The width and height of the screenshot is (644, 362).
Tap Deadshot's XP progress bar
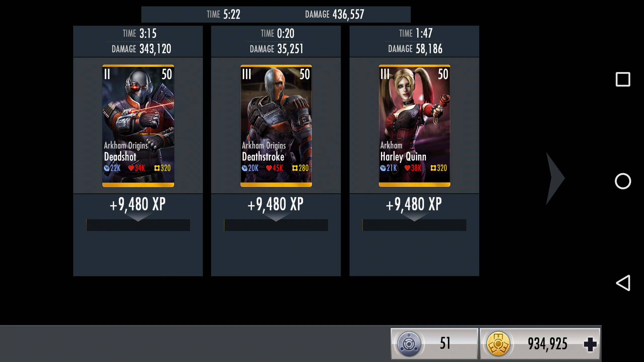click(138, 225)
